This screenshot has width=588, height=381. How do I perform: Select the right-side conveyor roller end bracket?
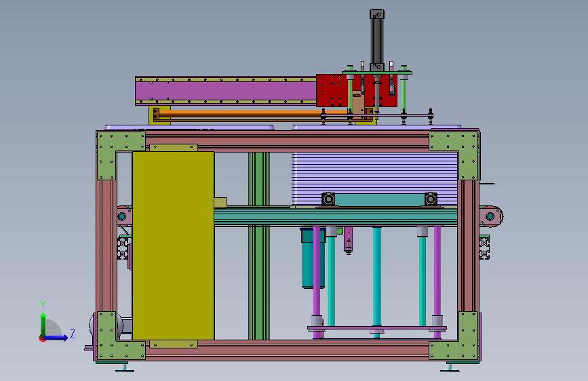click(x=491, y=216)
